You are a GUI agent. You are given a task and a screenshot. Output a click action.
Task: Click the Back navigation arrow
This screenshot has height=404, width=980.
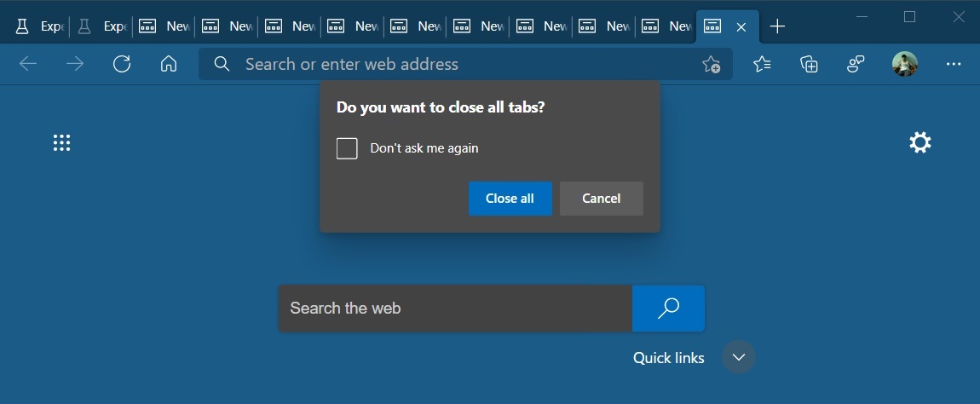[28, 64]
